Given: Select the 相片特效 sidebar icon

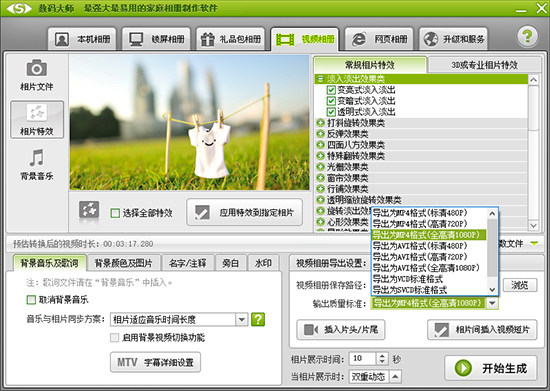Looking at the screenshot, I should pos(37,120).
